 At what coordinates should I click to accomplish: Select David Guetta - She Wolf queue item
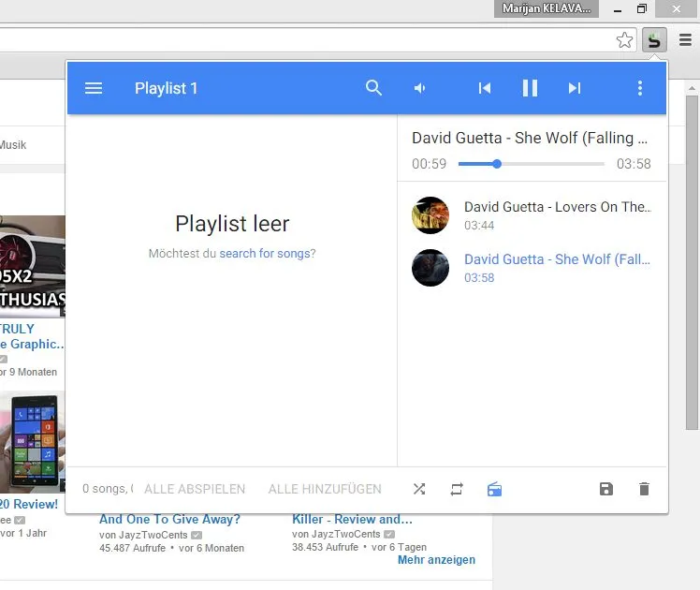[x=532, y=268]
